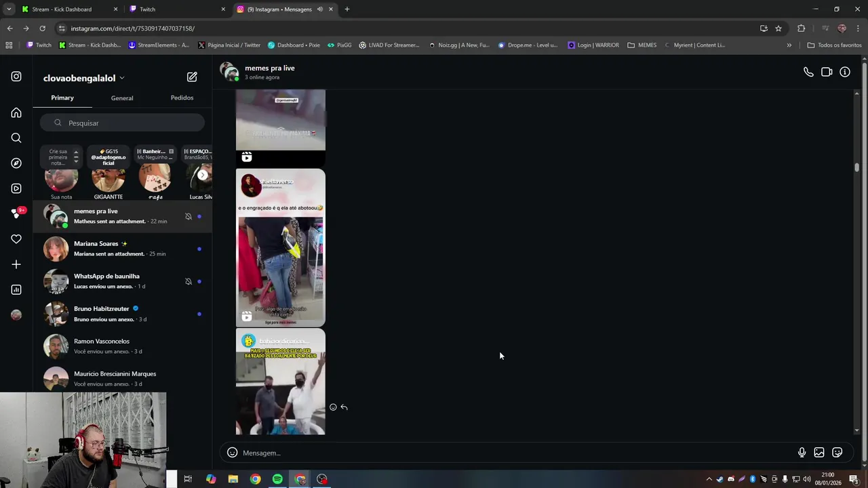Expand hidden system tray icons
The width and height of the screenshot is (868, 488).
[709, 479]
